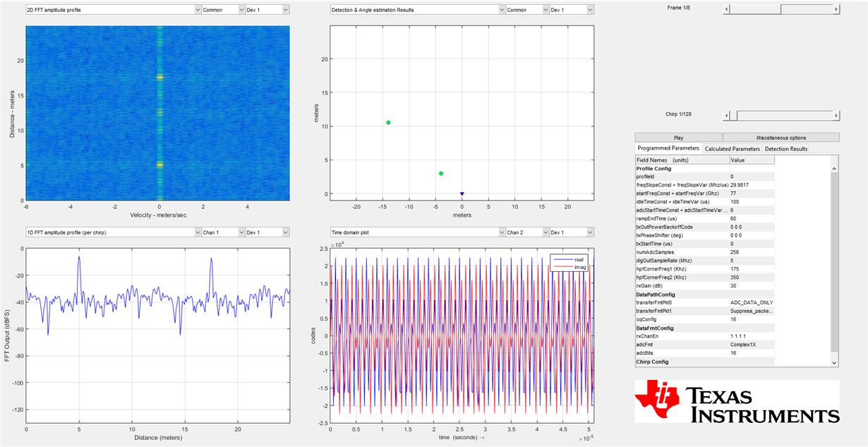
Task: Click the parameters table scroll-up arrow
Action: [x=834, y=169]
